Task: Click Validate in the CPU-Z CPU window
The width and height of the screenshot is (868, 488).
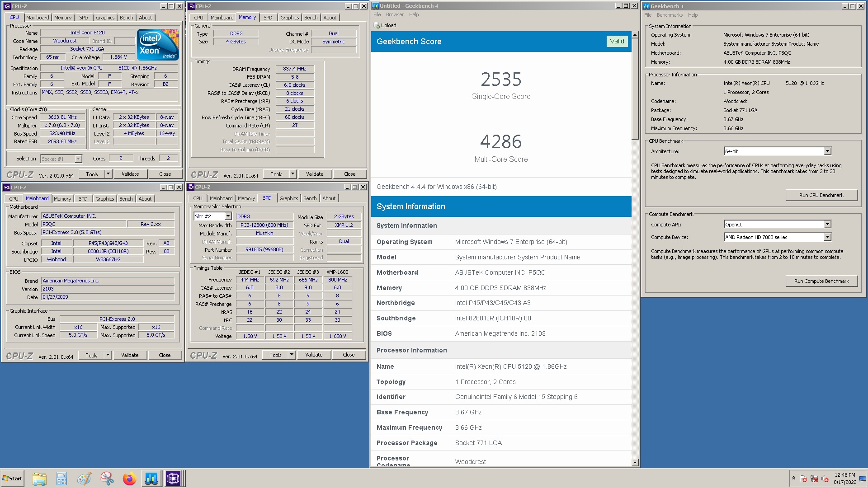Action: click(130, 174)
